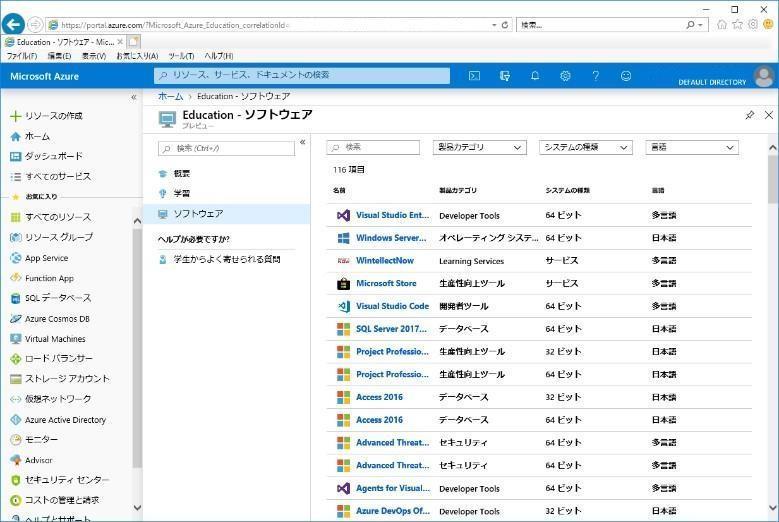
Task: Open the お気に入り(A) menu
Action: 137,56
